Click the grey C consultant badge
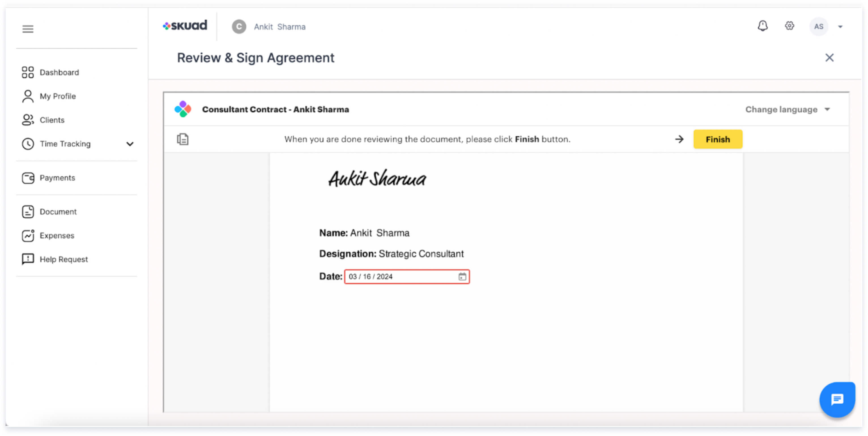868x436 pixels. pyautogui.click(x=239, y=27)
